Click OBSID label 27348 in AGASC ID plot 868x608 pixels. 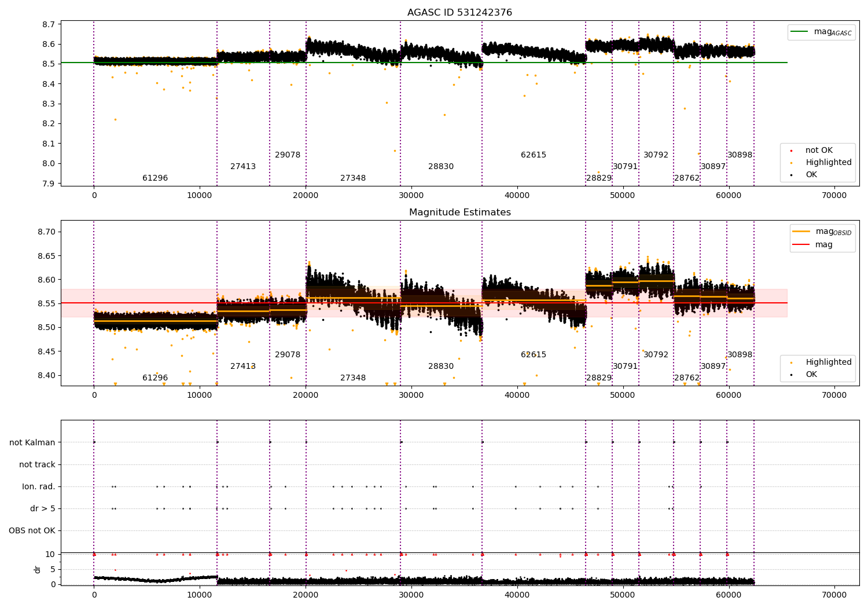(353, 178)
